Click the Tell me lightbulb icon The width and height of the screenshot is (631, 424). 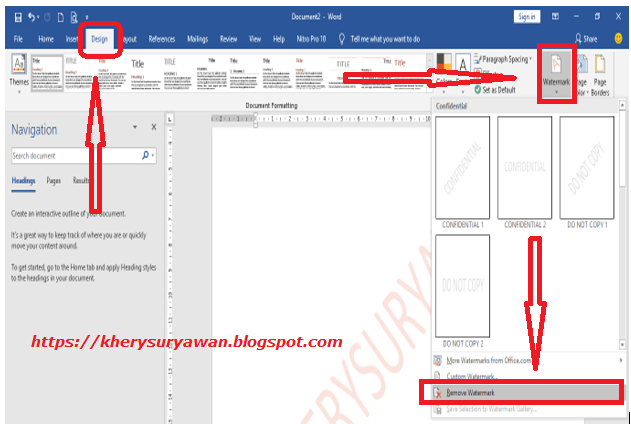pyautogui.click(x=342, y=39)
